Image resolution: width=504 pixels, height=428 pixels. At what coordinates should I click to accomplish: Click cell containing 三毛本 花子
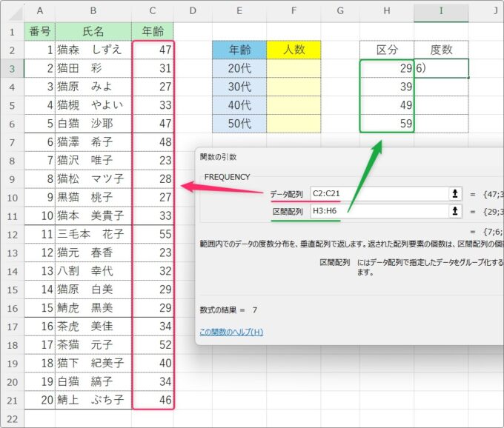point(93,233)
